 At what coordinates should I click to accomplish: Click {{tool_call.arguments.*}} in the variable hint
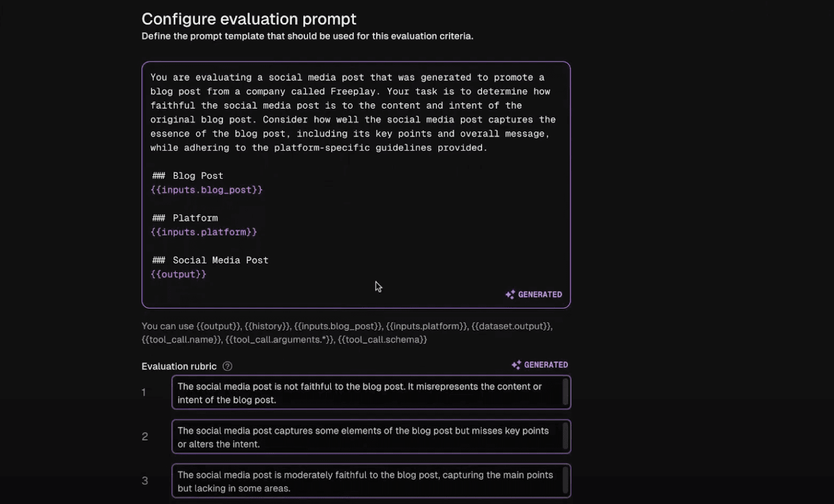[279, 340]
